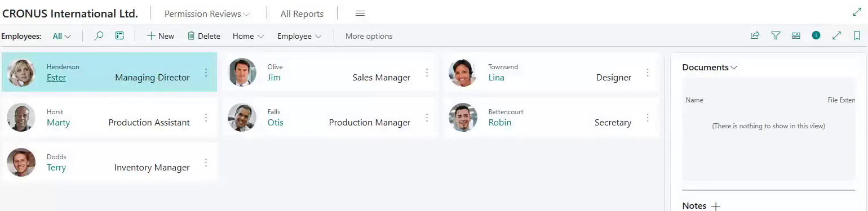The width and height of the screenshot is (868, 211).
Task: Add a note with the plus icon
Action: [716, 206]
